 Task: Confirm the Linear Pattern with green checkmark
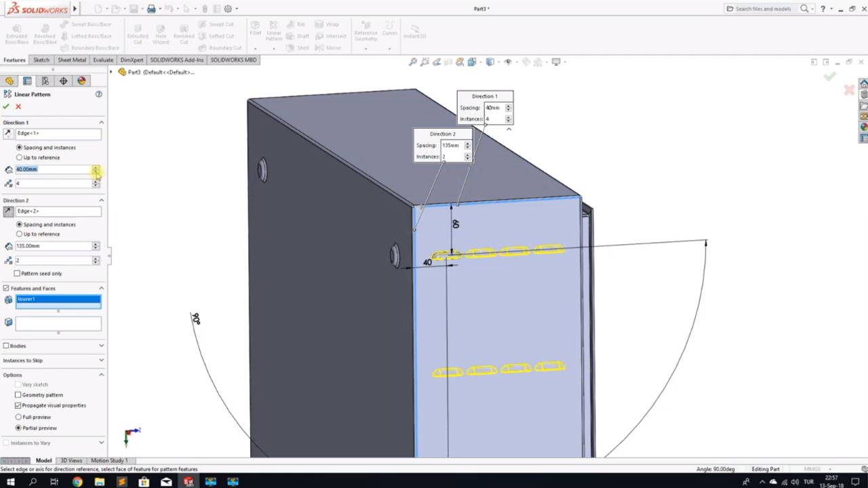(6, 106)
